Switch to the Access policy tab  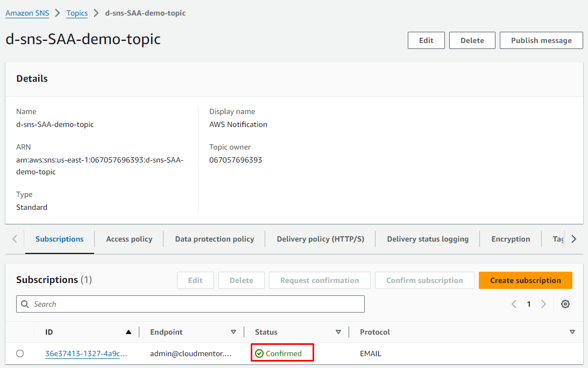129,239
